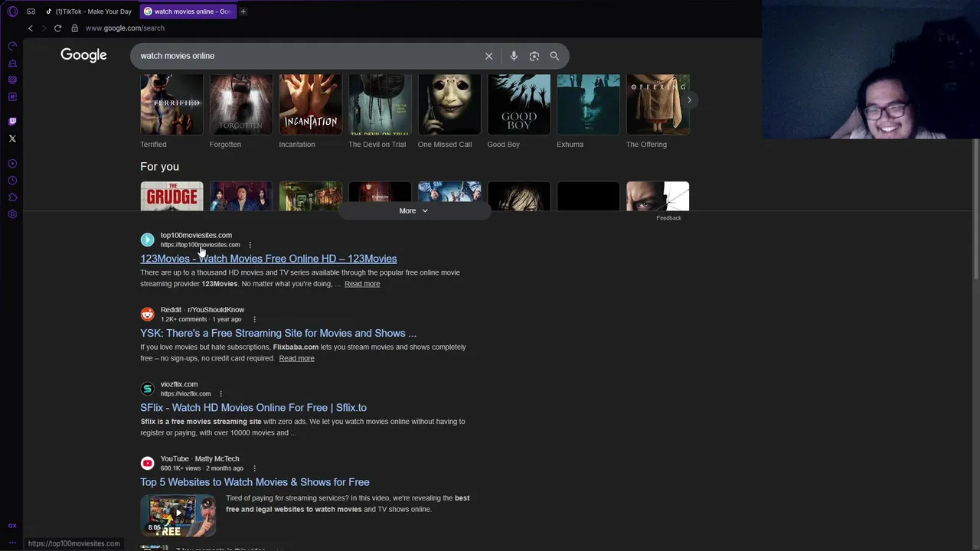Open a new tab with plus button
Image resolution: width=980 pixels, height=551 pixels.
[243, 11]
